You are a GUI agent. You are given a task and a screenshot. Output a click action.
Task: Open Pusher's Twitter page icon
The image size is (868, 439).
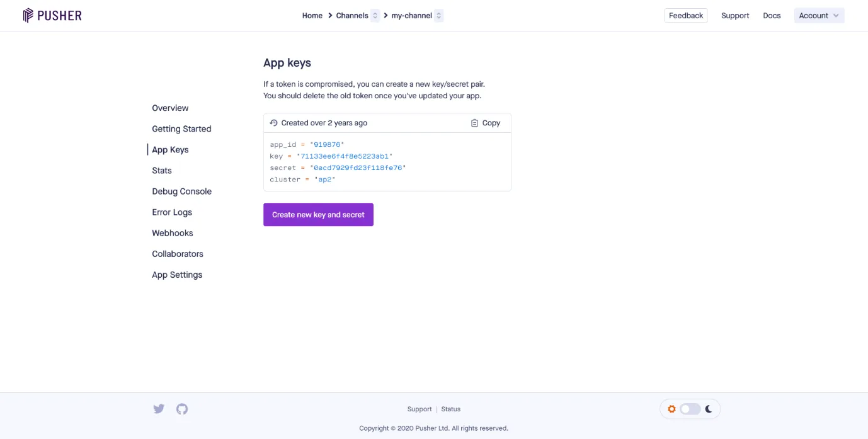(159, 409)
